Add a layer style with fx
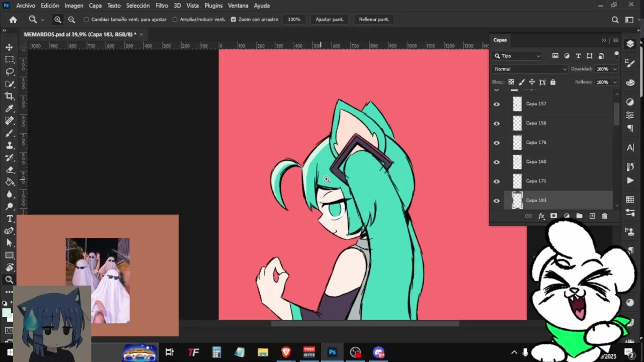The width and height of the screenshot is (644, 362). click(x=541, y=216)
